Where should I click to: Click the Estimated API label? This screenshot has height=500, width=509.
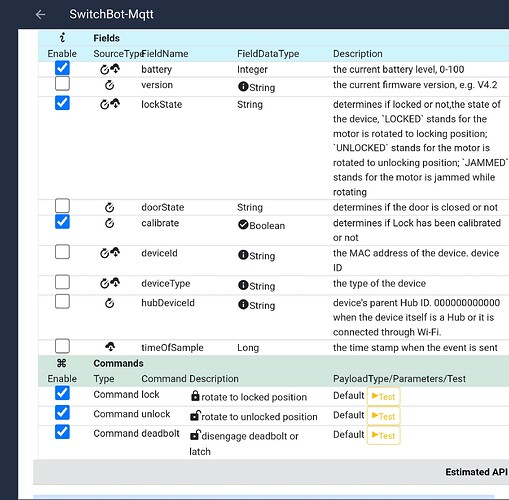tap(476, 472)
